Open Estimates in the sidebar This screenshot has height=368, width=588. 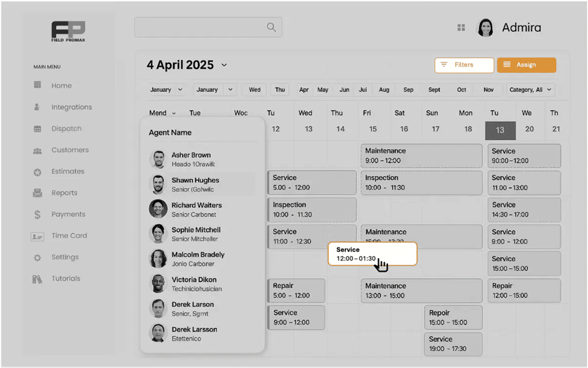click(68, 171)
